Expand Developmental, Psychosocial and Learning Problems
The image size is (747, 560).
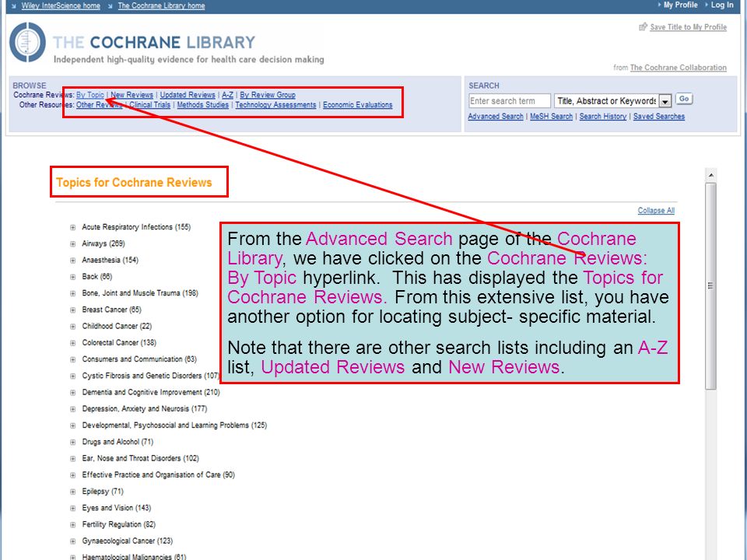click(73, 425)
